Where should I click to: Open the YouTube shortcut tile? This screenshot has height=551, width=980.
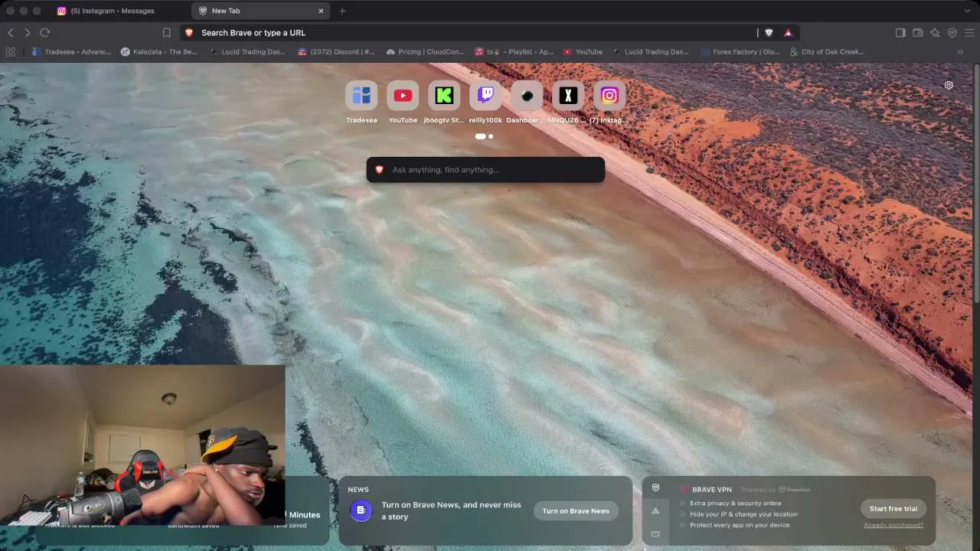coord(403,96)
